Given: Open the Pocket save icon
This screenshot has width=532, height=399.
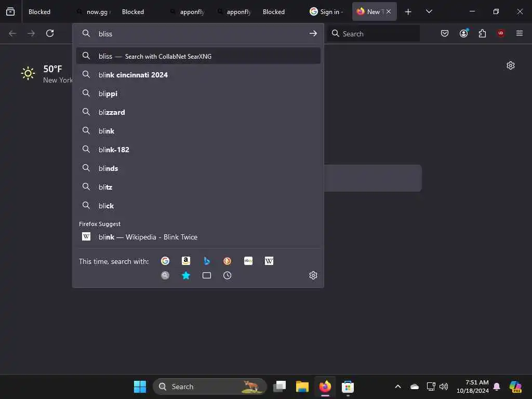Looking at the screenshot, I should 445,33.
